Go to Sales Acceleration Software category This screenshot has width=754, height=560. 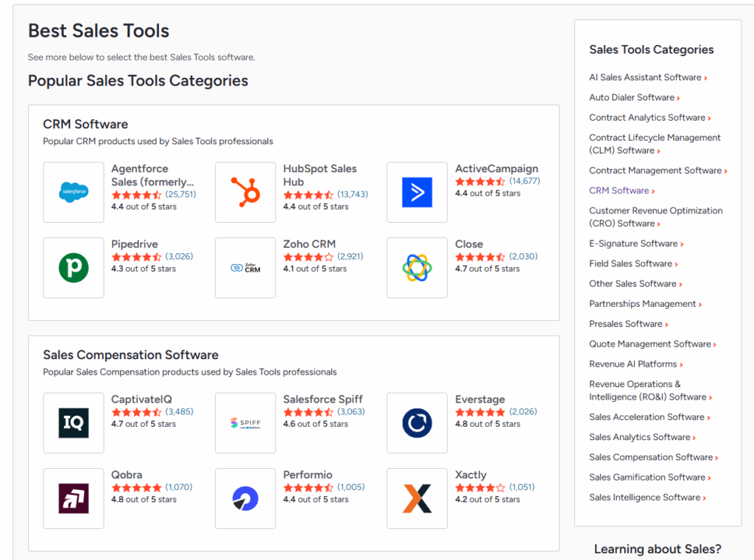(649, 417)
